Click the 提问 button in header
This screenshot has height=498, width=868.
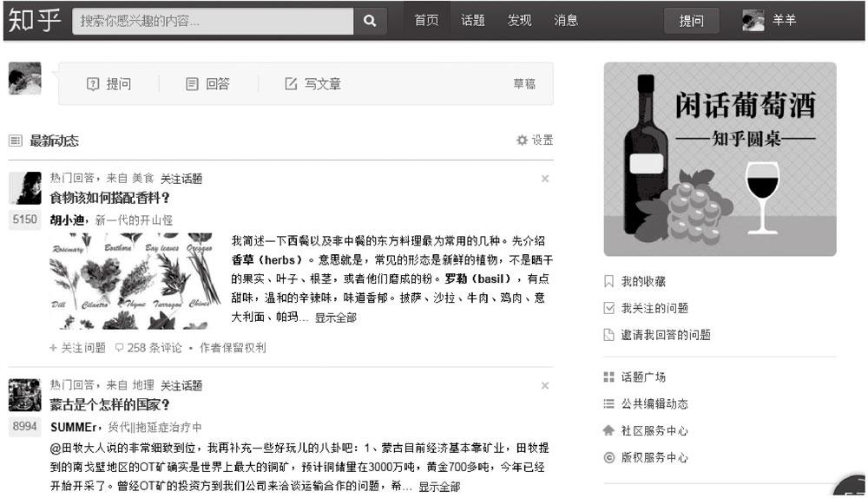pos(692,21)
